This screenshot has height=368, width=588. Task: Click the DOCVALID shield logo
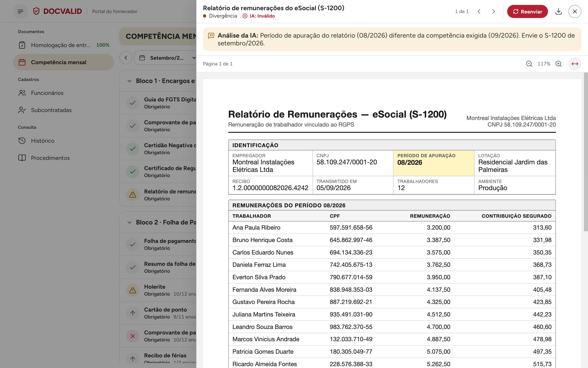pyautogui.click(x=36, y=11)
